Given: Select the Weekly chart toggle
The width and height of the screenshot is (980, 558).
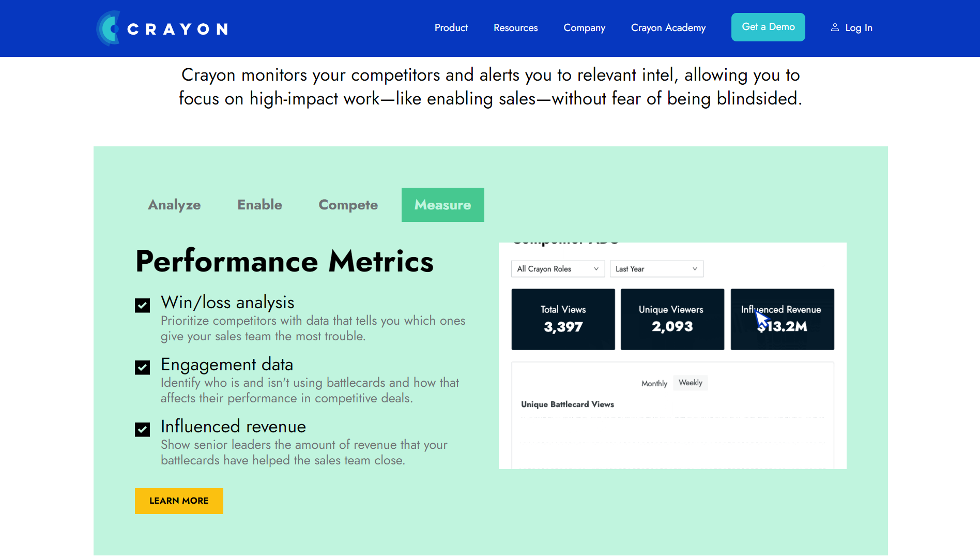Looking at the screenshot, I should pyautogui.click(x=691, y=383).
